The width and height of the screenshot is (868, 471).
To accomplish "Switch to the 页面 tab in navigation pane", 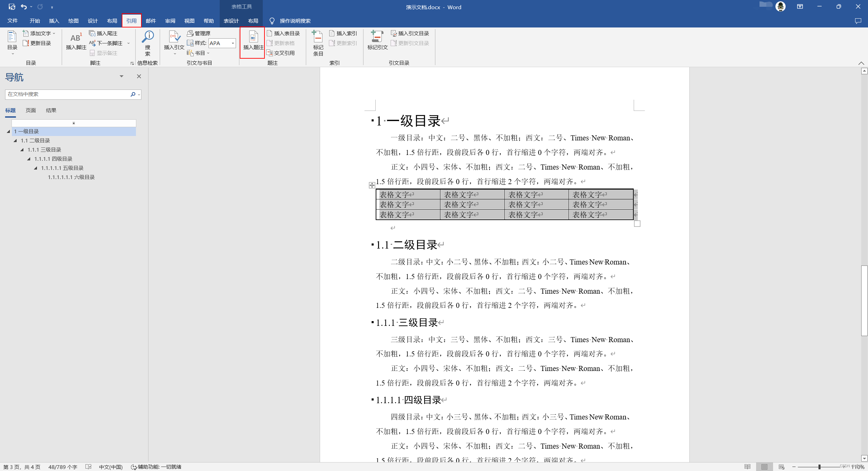I will coord(31,110).
